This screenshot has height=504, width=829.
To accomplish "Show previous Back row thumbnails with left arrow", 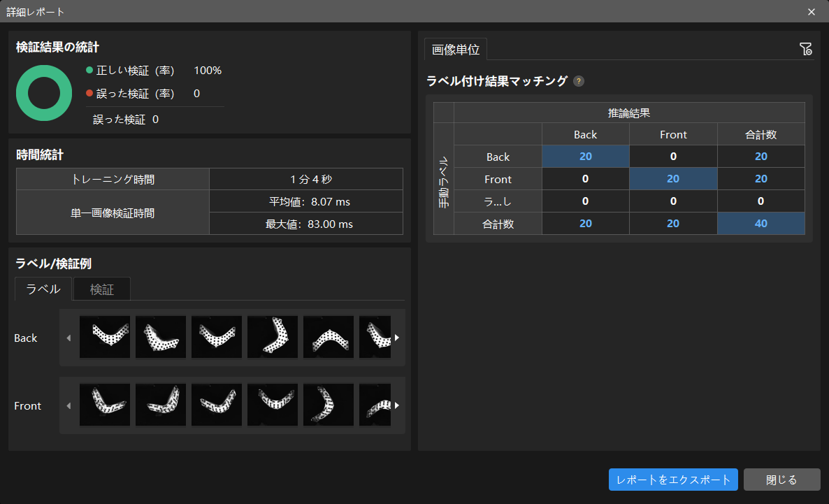I will pos(69,338).
